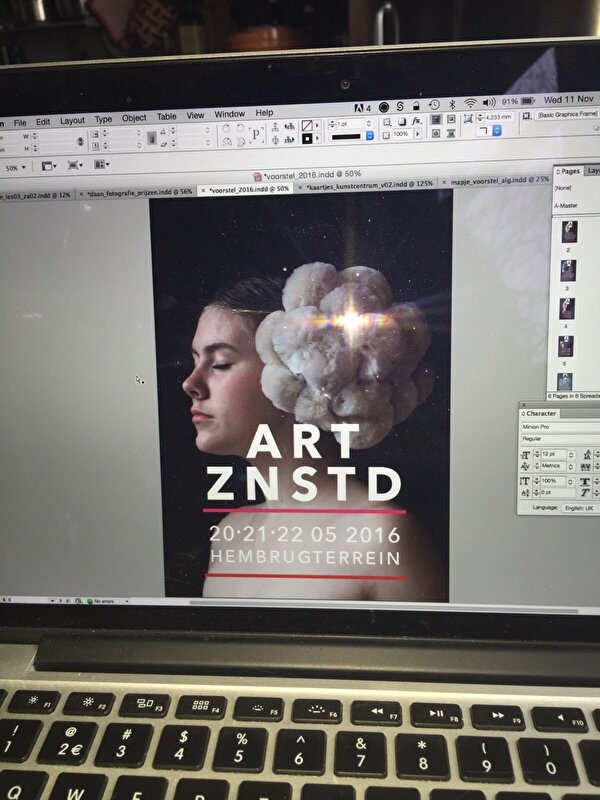
Task: Select the page 2 thumbnail in Pages panel
Action: [x=569, y=232]
